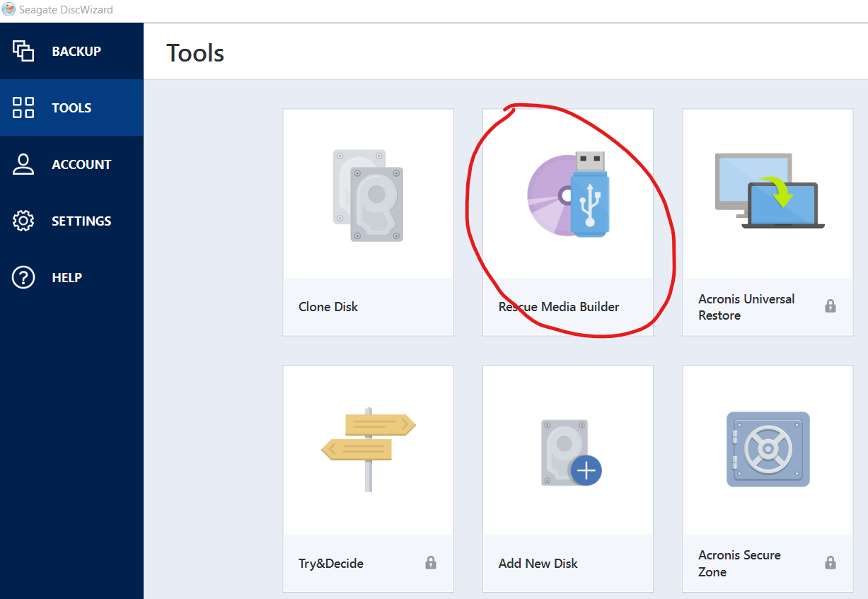The height and width of the screenshot is (599, 868).
Task: Click the lock icon beside Acronis Universal Restore
Action: [x=831, y=306]
